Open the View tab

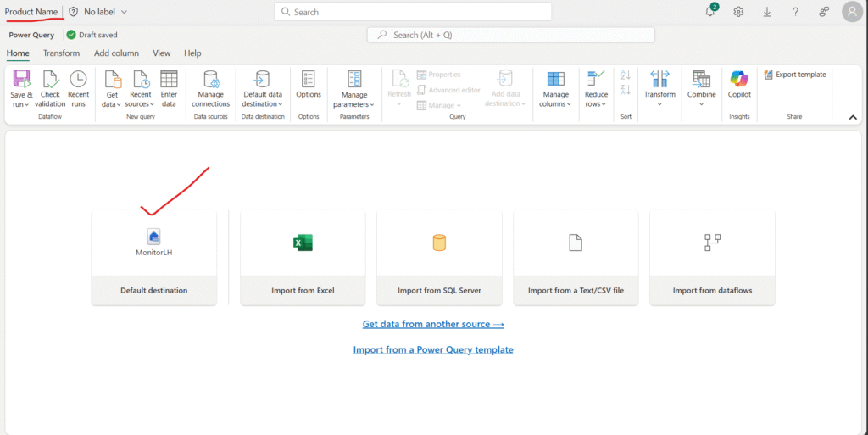(162, 53)
